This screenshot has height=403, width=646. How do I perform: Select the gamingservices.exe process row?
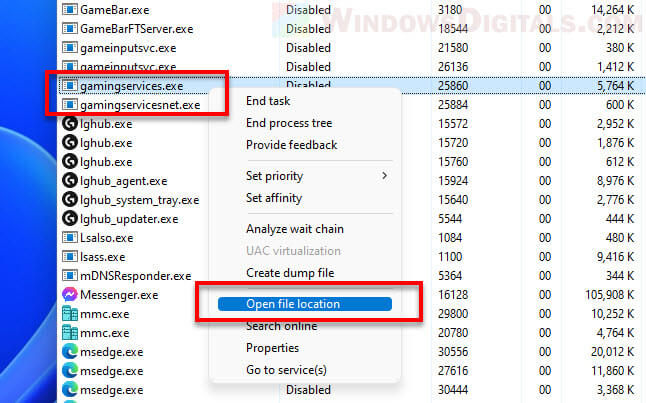[x=351, y=86]
